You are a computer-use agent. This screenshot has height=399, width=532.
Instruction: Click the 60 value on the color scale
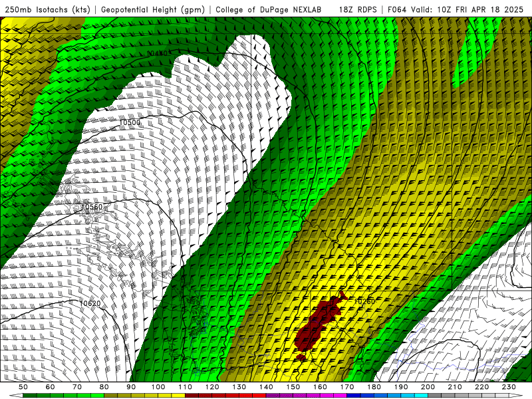[x=50, y=387]
